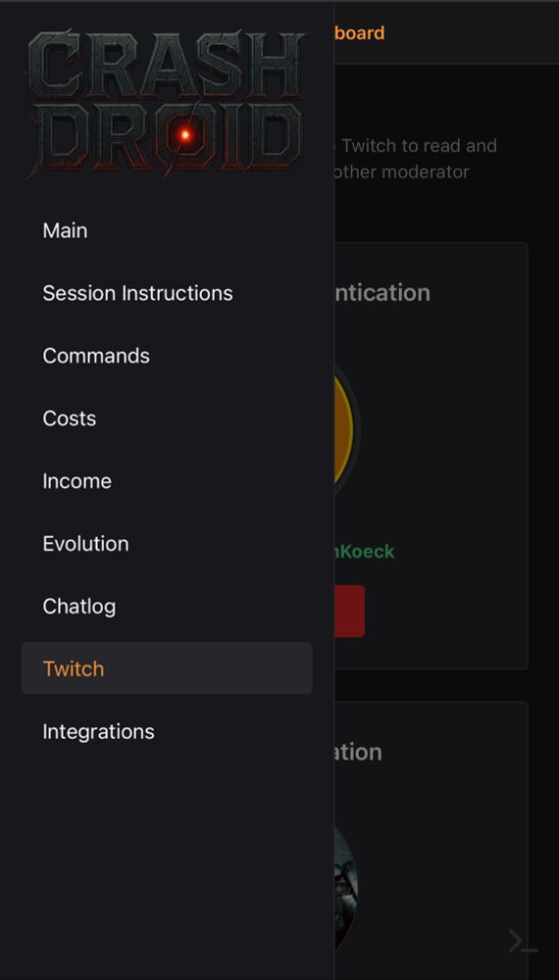Select the highlighted Twitch item
This screenshot has height=980, width=559.
[x=167, y=668]
